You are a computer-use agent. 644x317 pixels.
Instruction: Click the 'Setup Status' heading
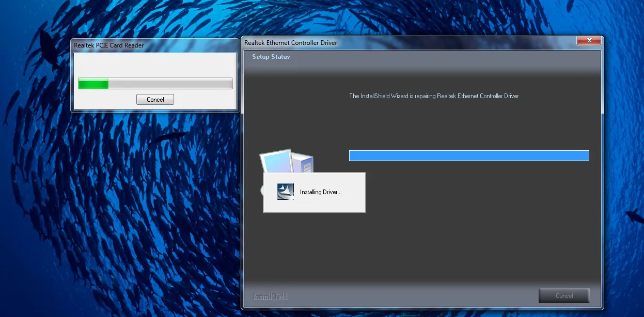coord(271,57)
